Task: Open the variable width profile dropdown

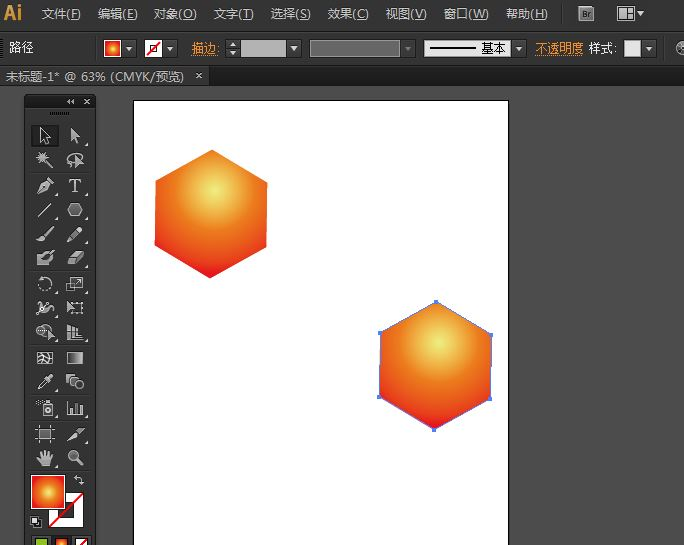Action: 408,48
